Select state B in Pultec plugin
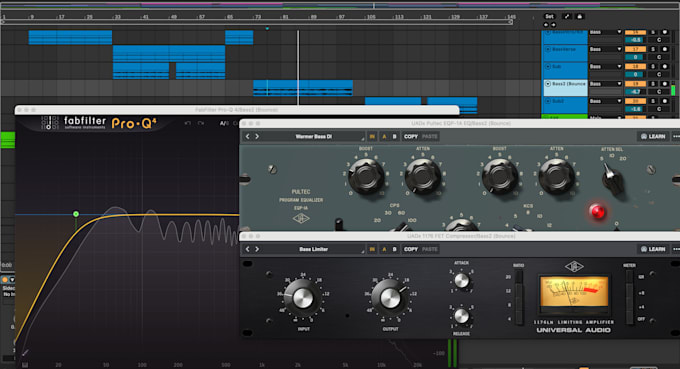 pos(394,137)
